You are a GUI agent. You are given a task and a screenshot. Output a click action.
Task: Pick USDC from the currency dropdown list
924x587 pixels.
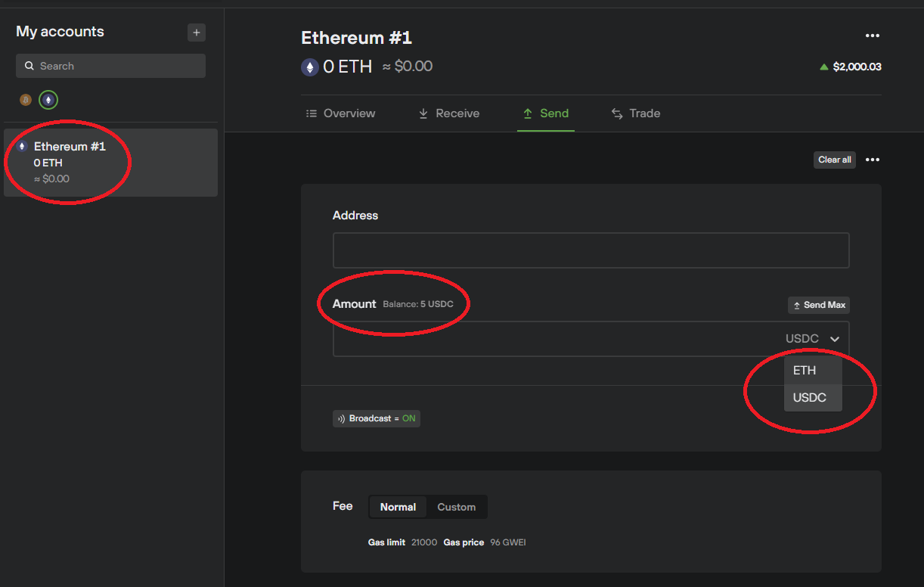pyautogui.click(x=813, y=398)
